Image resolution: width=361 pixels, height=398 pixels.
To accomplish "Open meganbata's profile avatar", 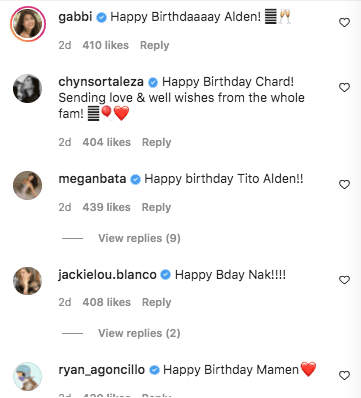I will pyautogui.click(x=28, y=185).
